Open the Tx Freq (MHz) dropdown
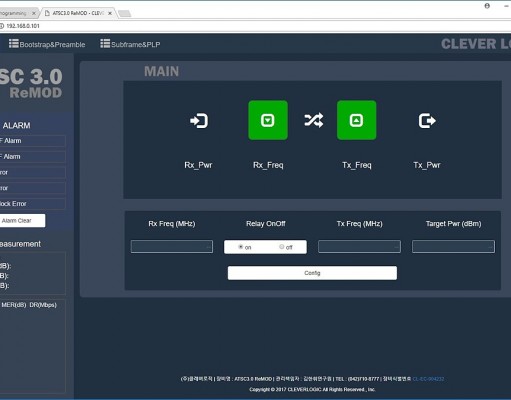Image resolution: width=511 pixels, height=400 pixels. point(359,247)
